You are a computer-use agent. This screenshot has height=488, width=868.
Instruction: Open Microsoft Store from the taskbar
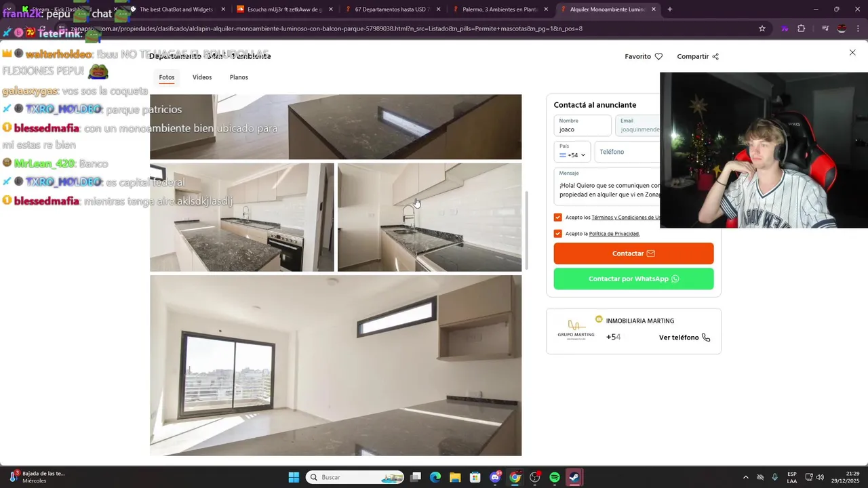[475, 477]
